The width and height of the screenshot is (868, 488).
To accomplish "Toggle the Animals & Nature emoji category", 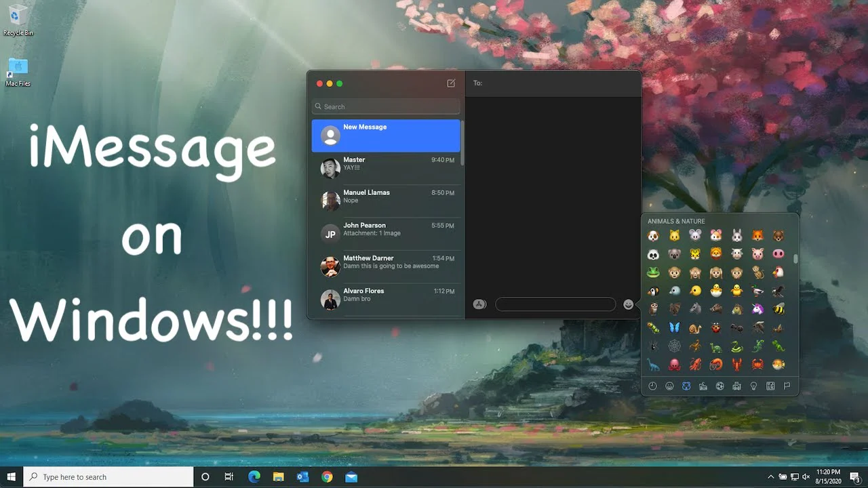I will pos(686,386).
